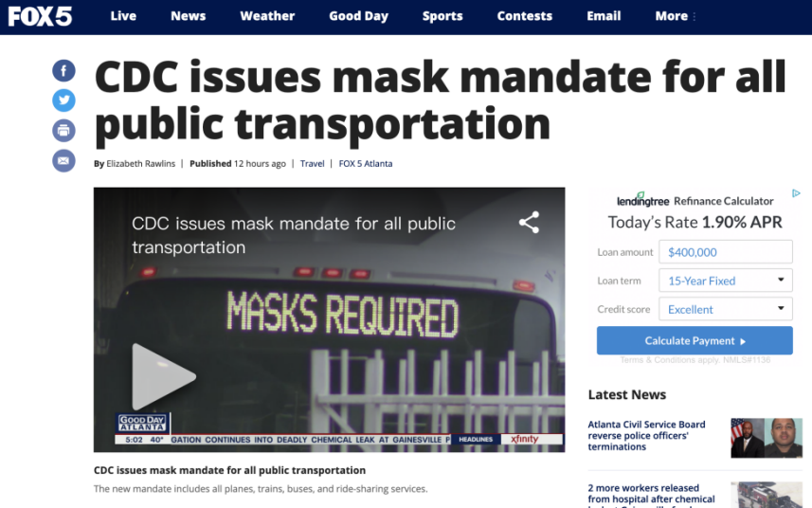Click the AdChoices icon on ad
The height and width of the screenshot is (508, 812).
coord(797,193)
